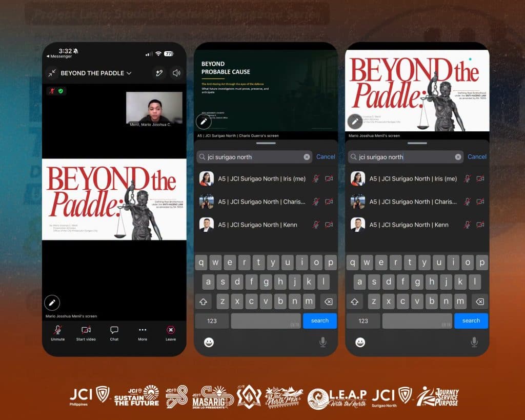This screenshot has width=525, height=420.
Task: Return to Messenger from the status bar
Action: (59, 56)
